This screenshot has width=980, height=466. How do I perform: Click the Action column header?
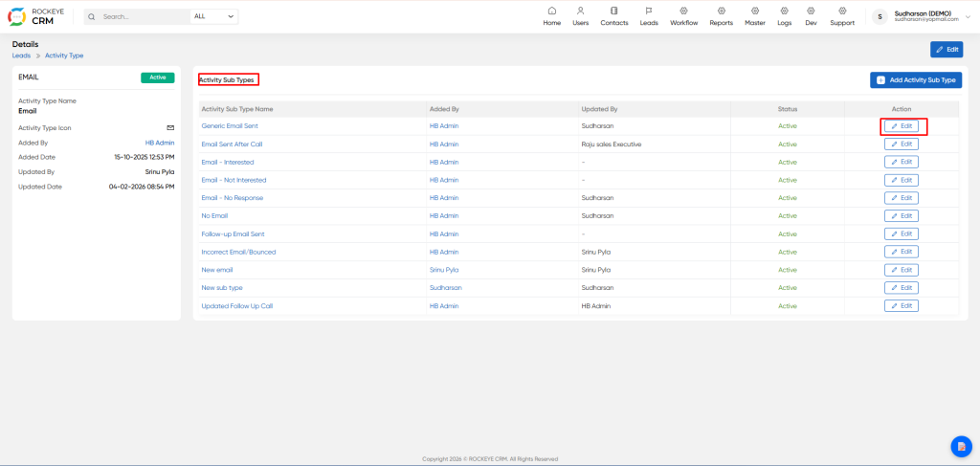pyautogui.click(x=902, y=109)
